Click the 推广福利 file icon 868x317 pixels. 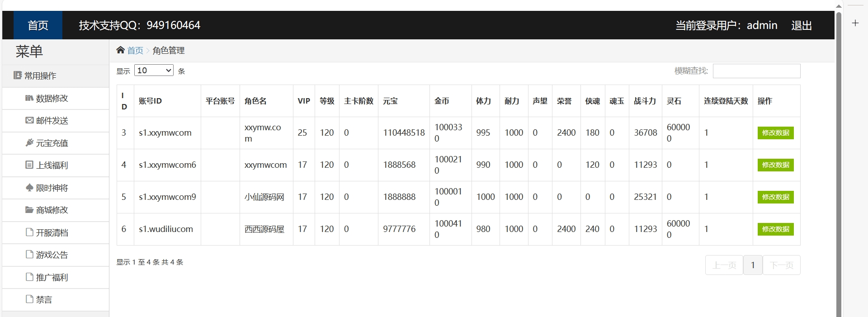point(29,277)
